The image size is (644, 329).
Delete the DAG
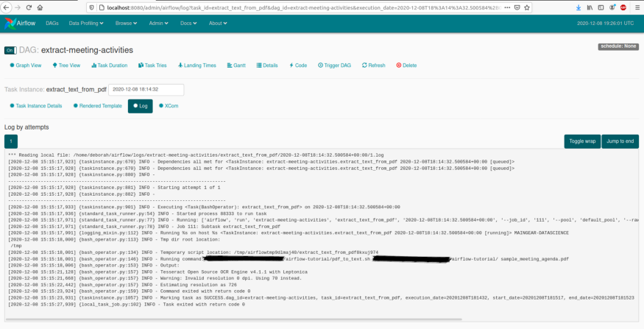pyautogui.click(x=406, y=66)
